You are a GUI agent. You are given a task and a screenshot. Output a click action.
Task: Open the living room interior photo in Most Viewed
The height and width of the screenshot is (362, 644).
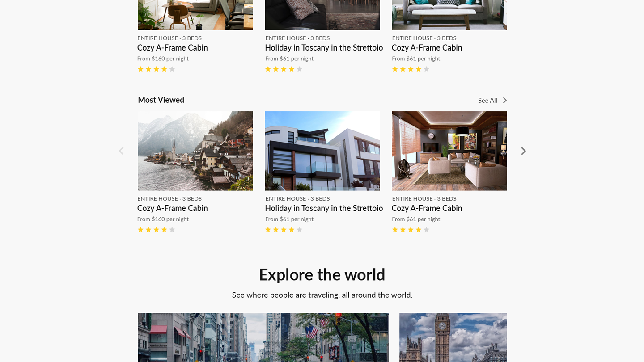coord(449,151)
